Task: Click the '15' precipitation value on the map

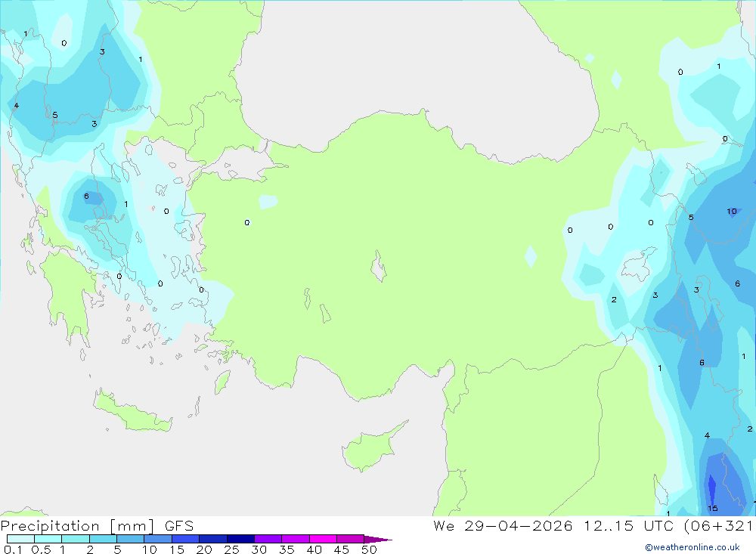Action: (713, 508)
